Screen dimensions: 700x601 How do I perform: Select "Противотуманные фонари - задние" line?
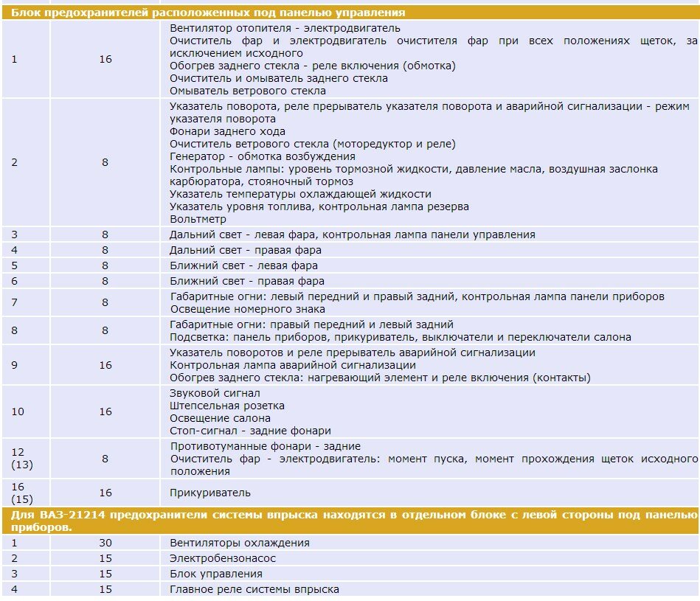pos(266,446)
